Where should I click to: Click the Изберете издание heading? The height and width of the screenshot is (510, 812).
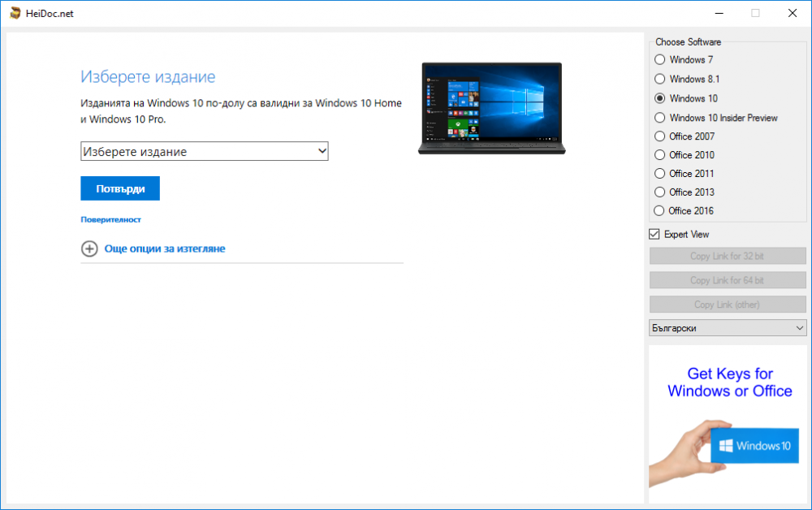[148, 76]
